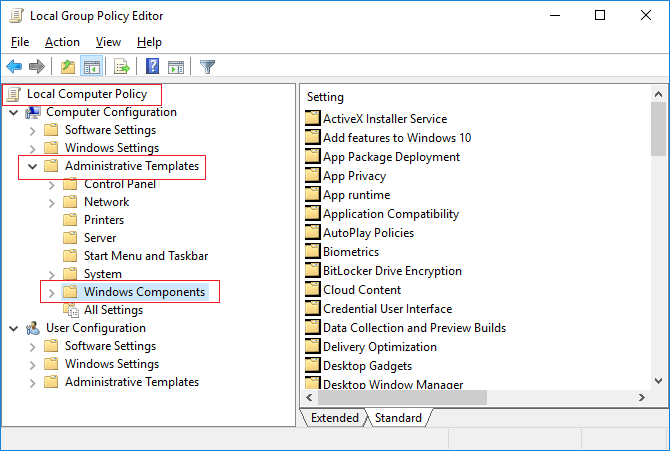Image resolution: width=670 pixels, height=451 pixels.
Task: Select the BitLocker Drive Encryption folder
Action: pyautogui.click(x=392, y=271)
